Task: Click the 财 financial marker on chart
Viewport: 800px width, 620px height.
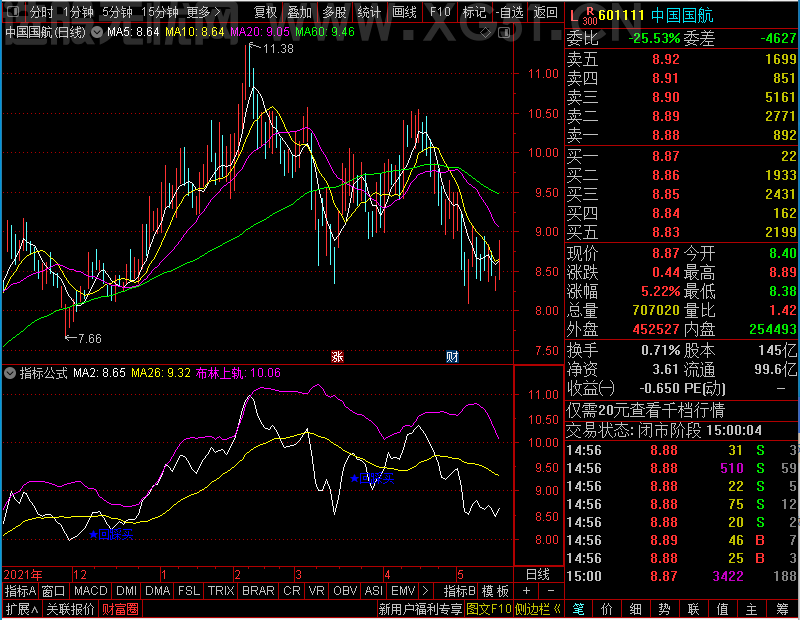Action: click(453, 356)
